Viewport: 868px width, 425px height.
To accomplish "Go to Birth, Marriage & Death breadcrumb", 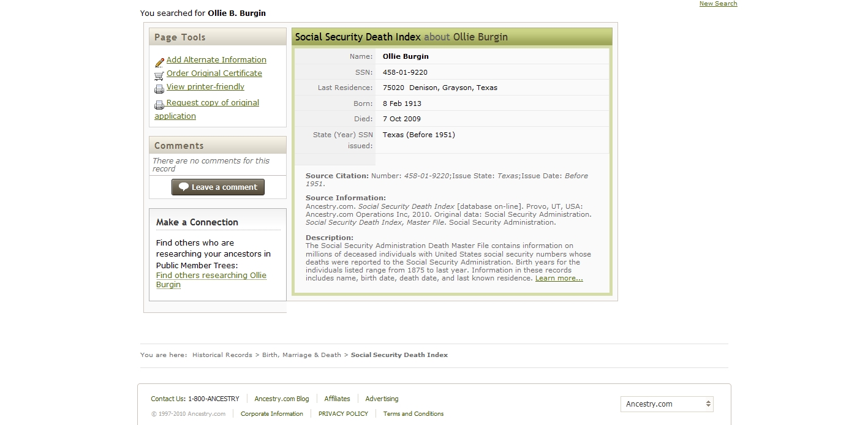I will point(301,355).
